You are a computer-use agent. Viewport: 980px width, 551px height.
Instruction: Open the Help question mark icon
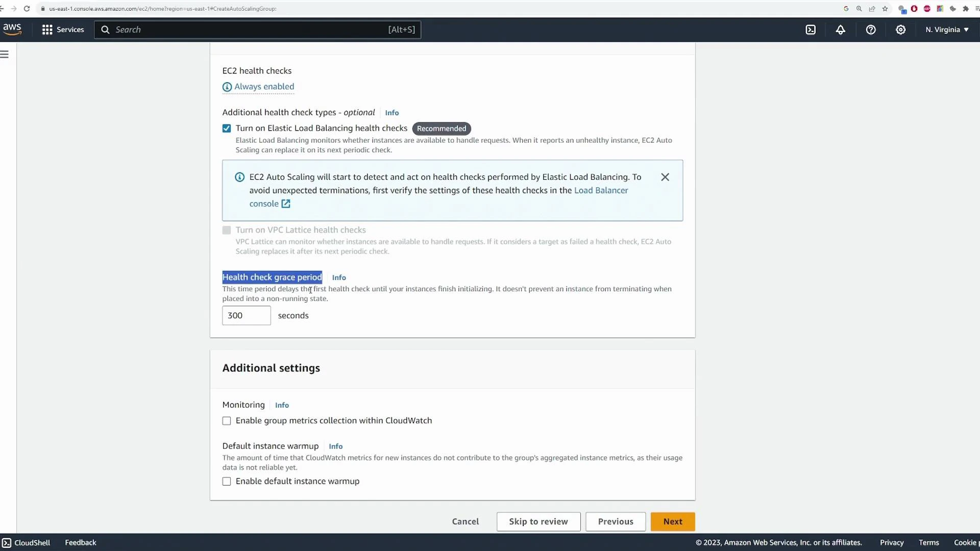(x=870, y=30)
